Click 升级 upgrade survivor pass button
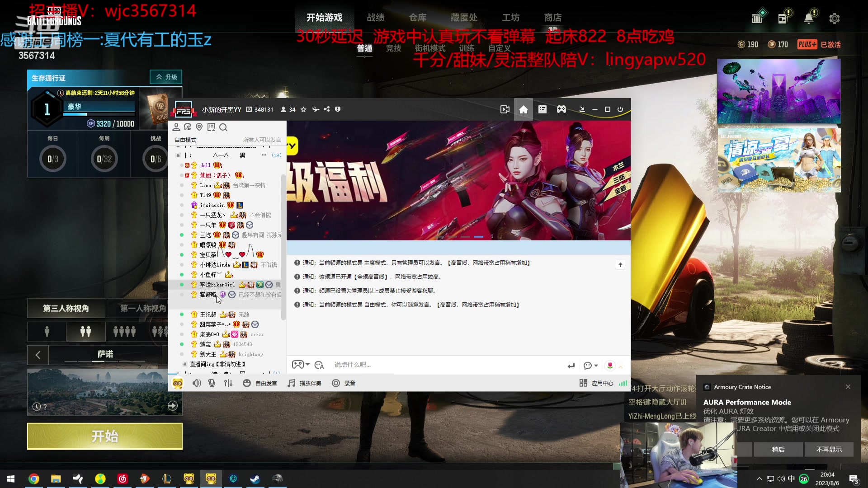The width and height of the screenshot is (868, 488). (x=166, y=77)
